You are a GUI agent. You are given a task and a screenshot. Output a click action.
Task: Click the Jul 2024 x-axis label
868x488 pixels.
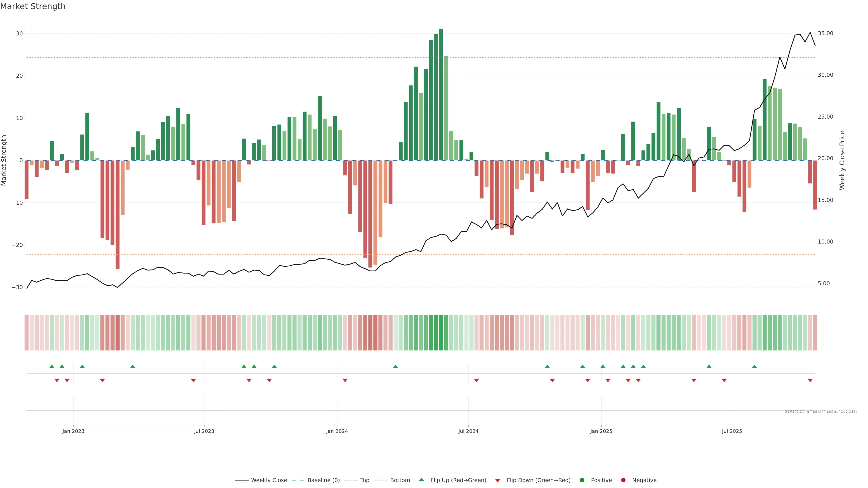pyautogui.click(x=468, y=431)
